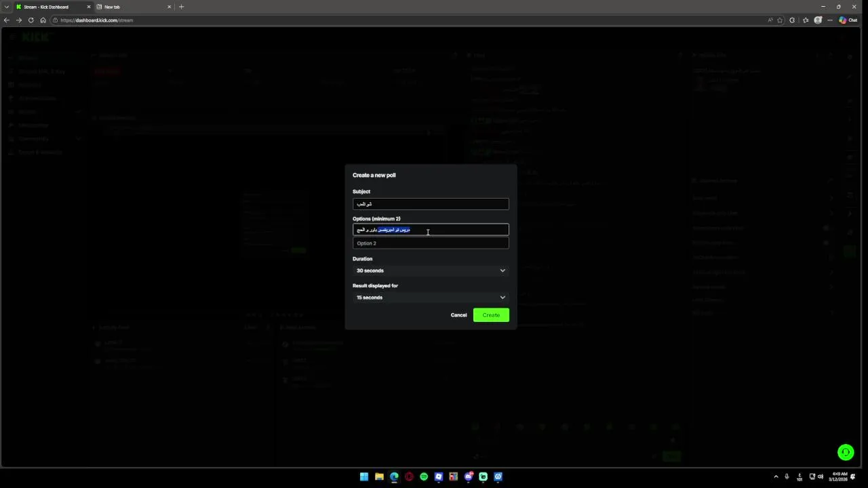The width and height of the screenshot is (868, 488).
Task: Click the Option 2 input field
Action: (431, 243)
